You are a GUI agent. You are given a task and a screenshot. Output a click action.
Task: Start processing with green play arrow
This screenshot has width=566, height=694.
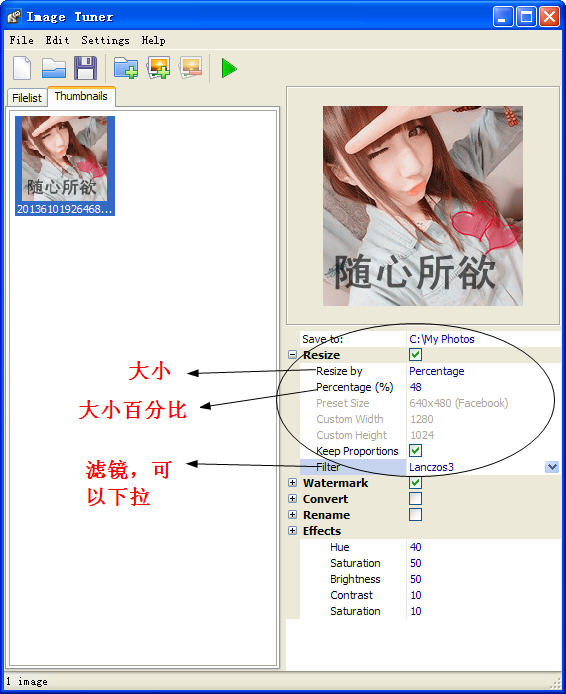(x=229, y=68)
